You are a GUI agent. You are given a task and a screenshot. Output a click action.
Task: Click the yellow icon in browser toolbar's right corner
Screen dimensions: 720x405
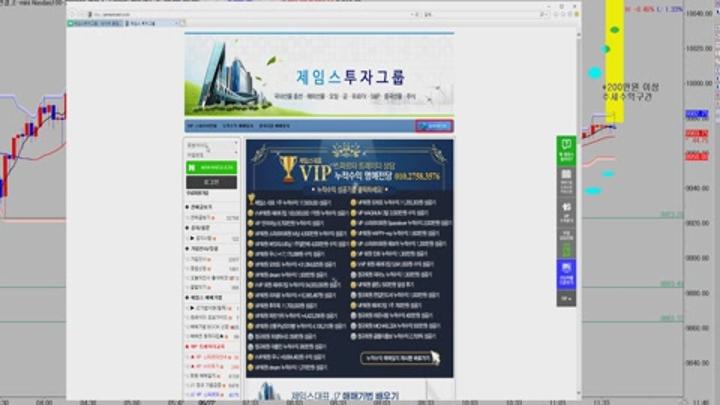[577, 15]
